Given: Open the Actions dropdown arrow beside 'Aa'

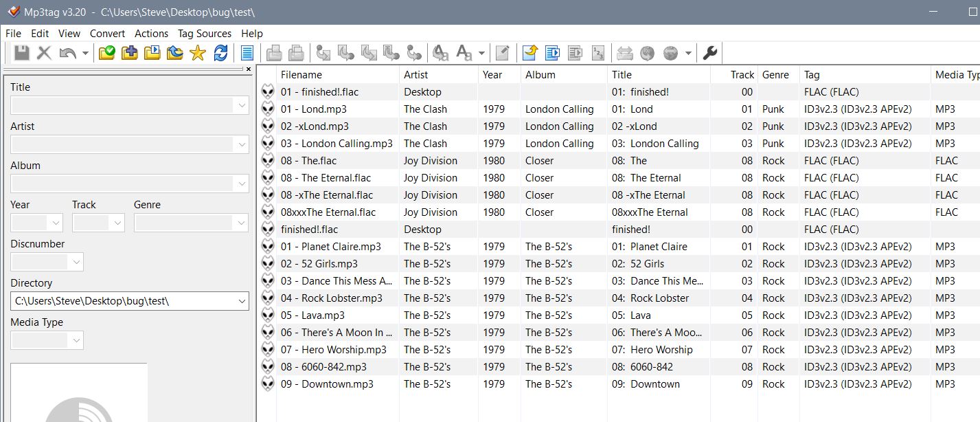Looking at the screenshot, I should [x=481, y=53].
